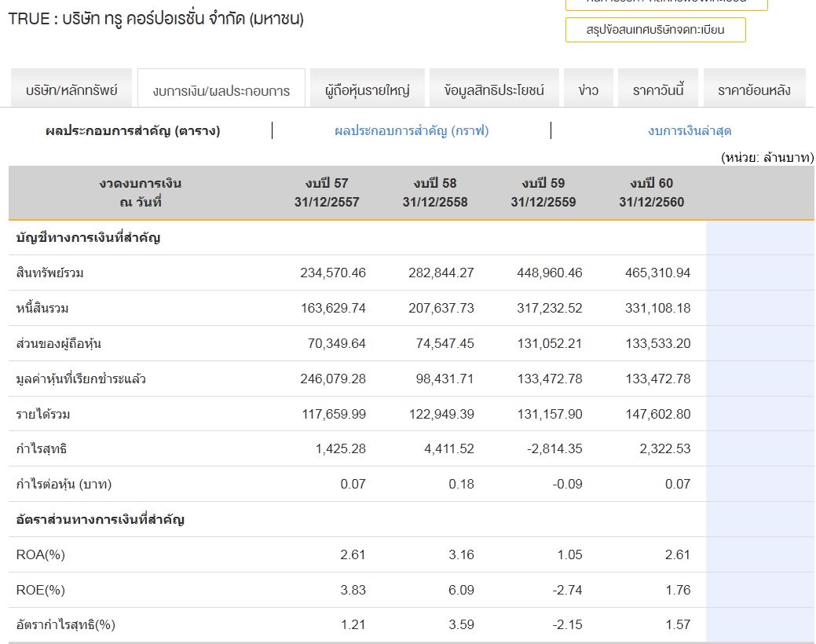Viewport: 816px width, 644px height.
Task: Show the ราคาย้อนหลัง tab
Action: pos(754,88)
